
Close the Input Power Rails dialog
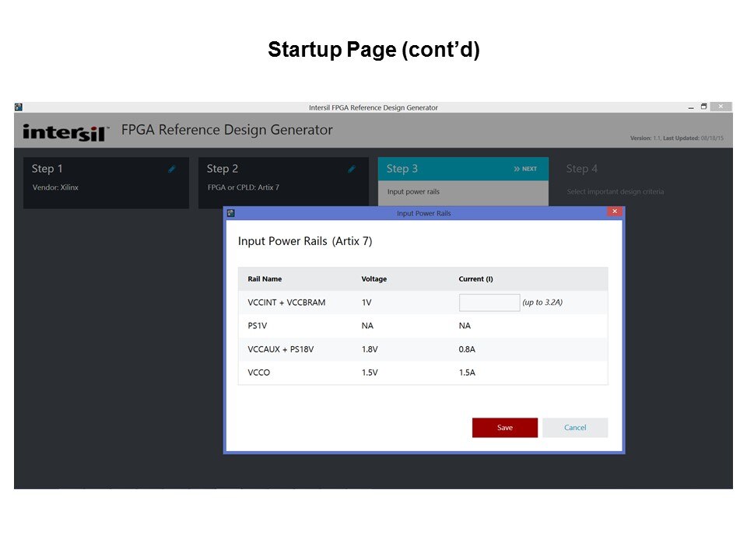[x=614, y=212]
